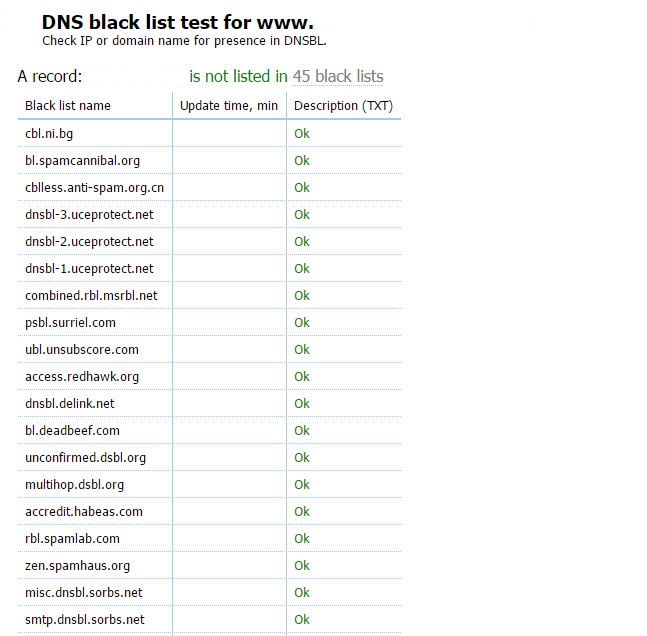
Task: Select the bl.spamcannibal.org row
Action: (x=82, y=160)
